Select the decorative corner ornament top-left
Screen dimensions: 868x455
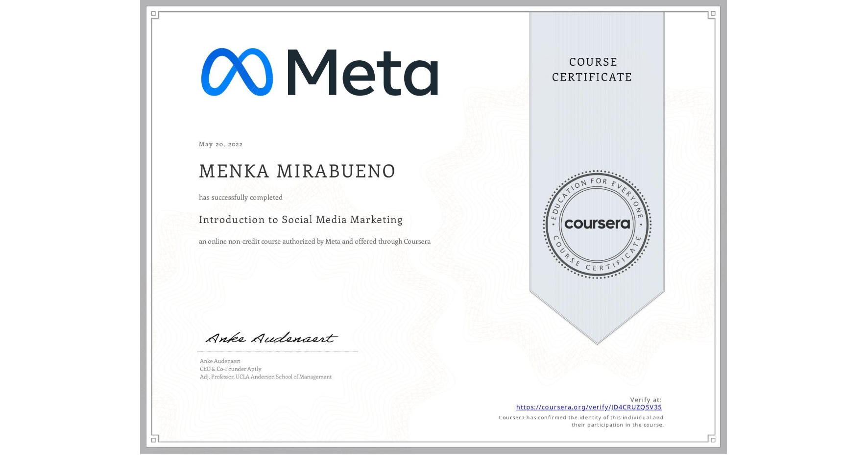154,16
